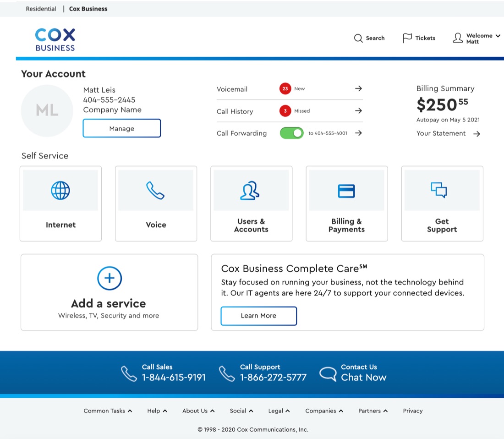Click the Matt Leis account name
504x439 pixels.
(x=99, y=90)
